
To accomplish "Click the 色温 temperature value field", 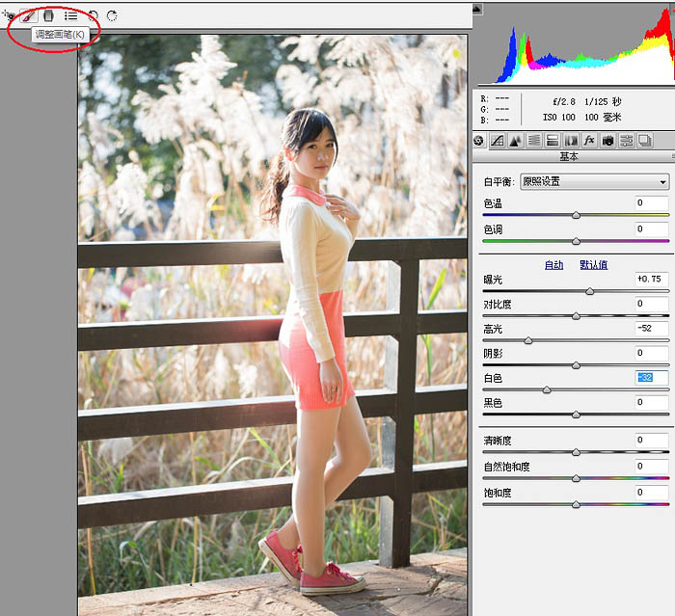I will pos(652,203).
